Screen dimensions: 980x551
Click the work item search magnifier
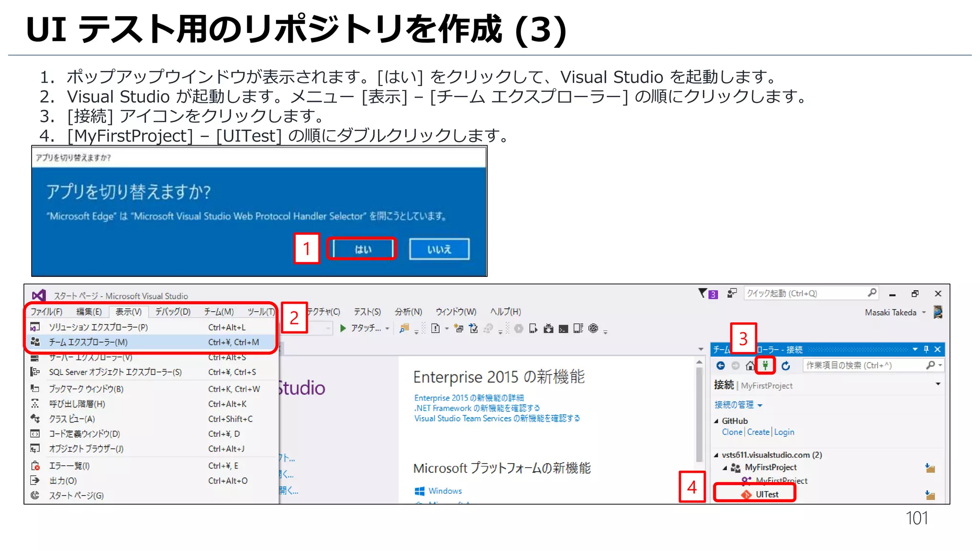(930, 365)
